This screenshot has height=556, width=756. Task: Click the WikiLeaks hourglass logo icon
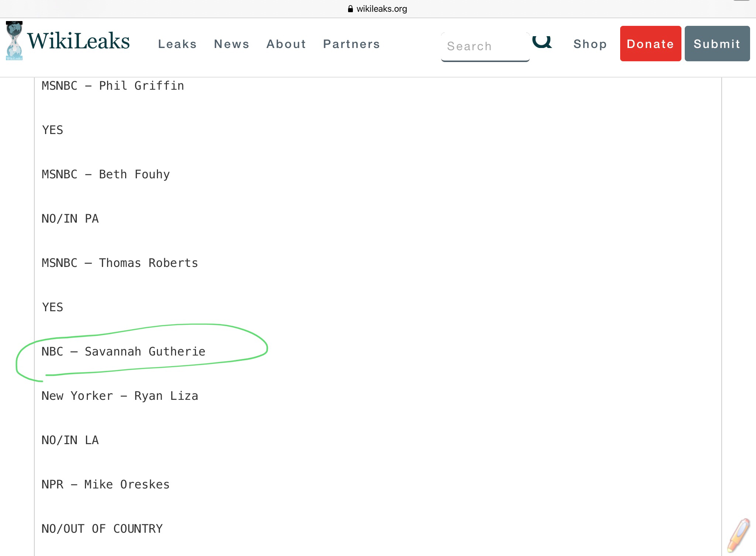[x=14, y=41]
